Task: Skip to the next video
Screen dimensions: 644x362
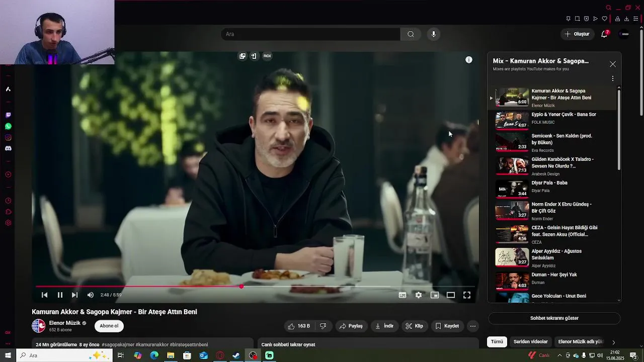Action: click(74, 295)
